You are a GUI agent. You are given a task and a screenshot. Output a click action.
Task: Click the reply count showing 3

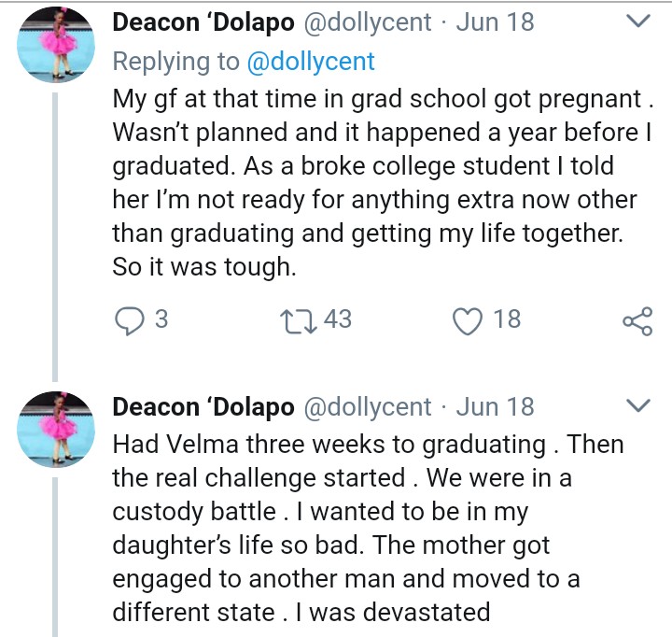(x=161, y=319)
